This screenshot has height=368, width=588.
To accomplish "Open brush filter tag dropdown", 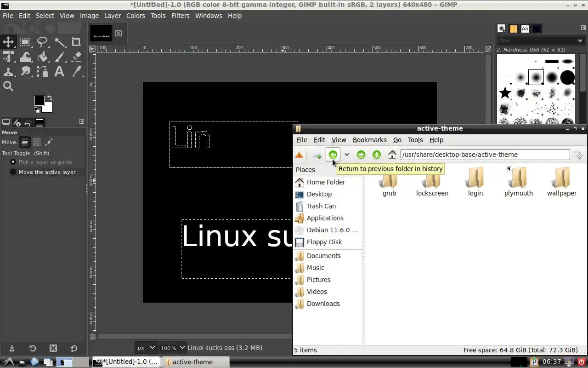I will (x=580, y=40).
